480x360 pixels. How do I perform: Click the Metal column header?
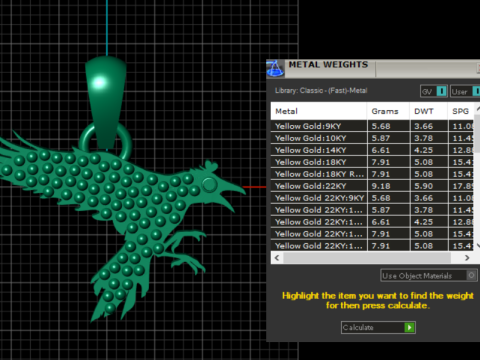[x=319, y=111]
